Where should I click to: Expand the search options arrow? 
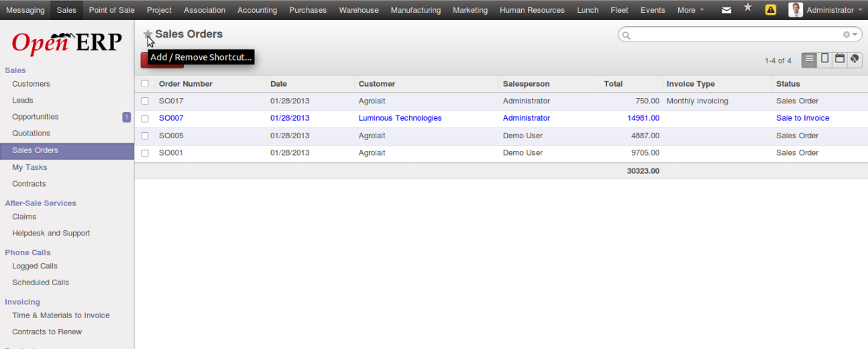[x=855, y=34]
